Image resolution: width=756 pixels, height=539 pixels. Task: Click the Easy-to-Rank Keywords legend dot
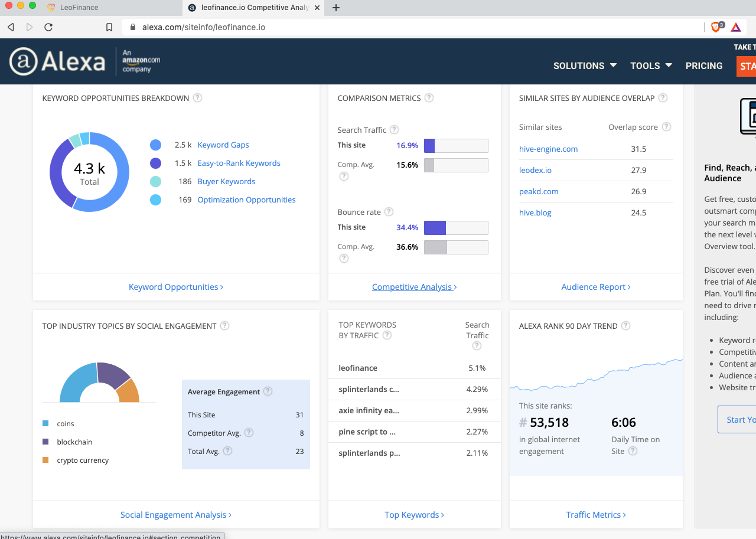pyautogui.click(x=156, y=163)
